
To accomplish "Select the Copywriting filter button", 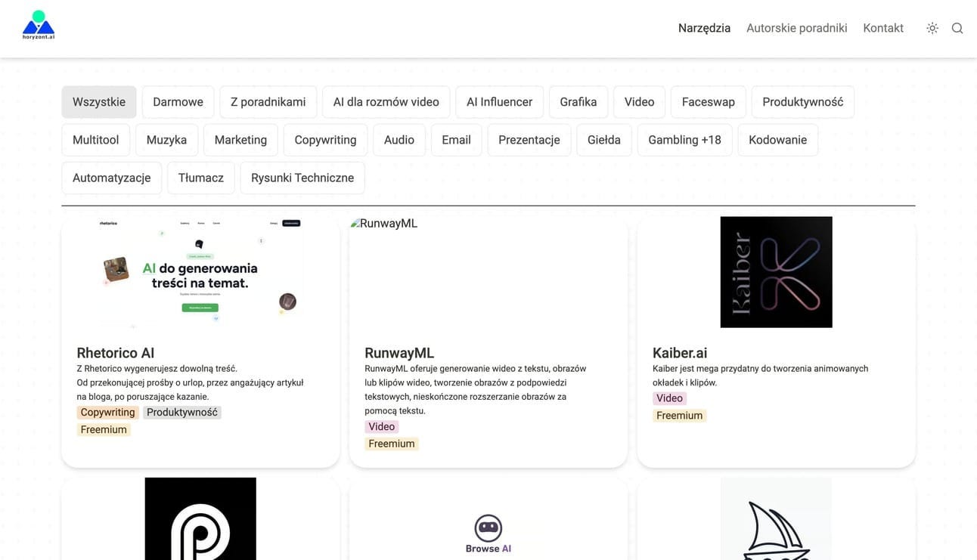I will (x=325, y=140).
